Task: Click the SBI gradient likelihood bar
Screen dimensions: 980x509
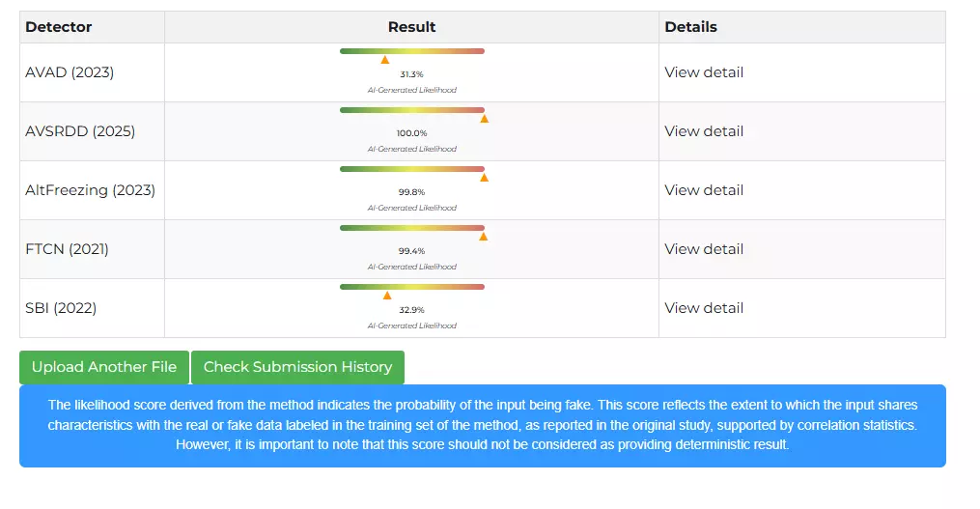Action: (x=412, y=287)
